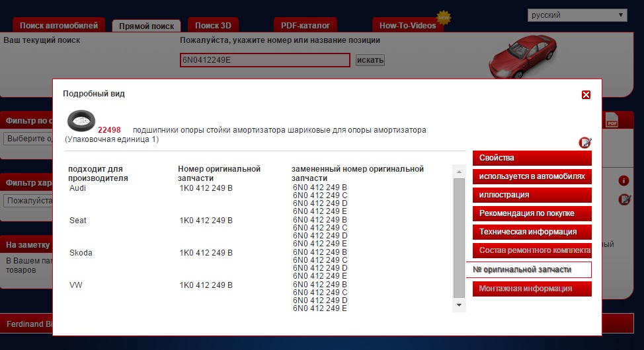Viewport: 644px width, 350px height.
Task: Switch to the PDF-каталог tab
Action: tap(305, 26)
